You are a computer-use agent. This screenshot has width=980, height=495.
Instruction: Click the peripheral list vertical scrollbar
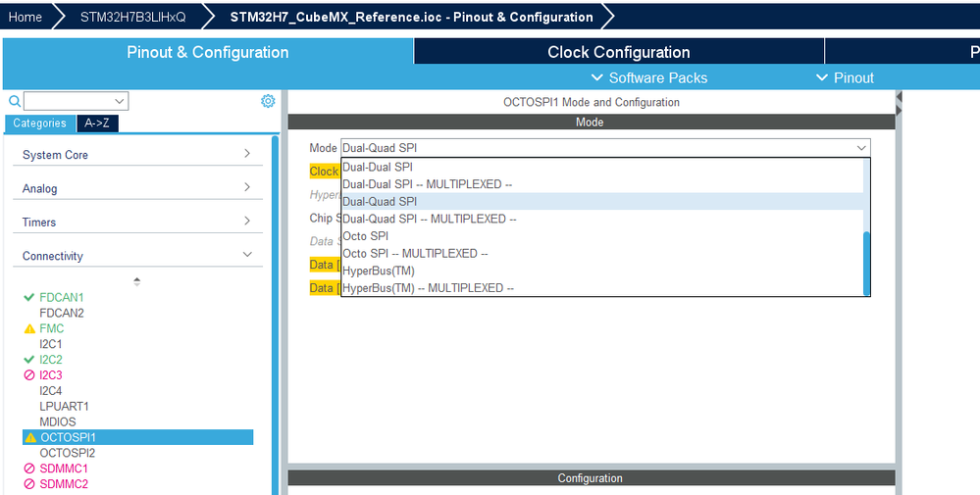(x=275, y=316)
